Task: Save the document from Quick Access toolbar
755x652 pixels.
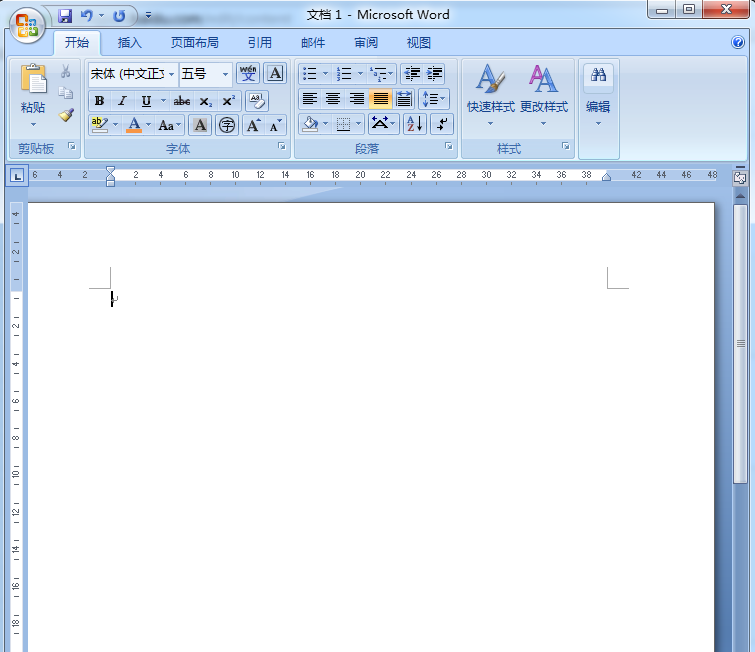Action: pyautogui.click(x=65, y=16)
